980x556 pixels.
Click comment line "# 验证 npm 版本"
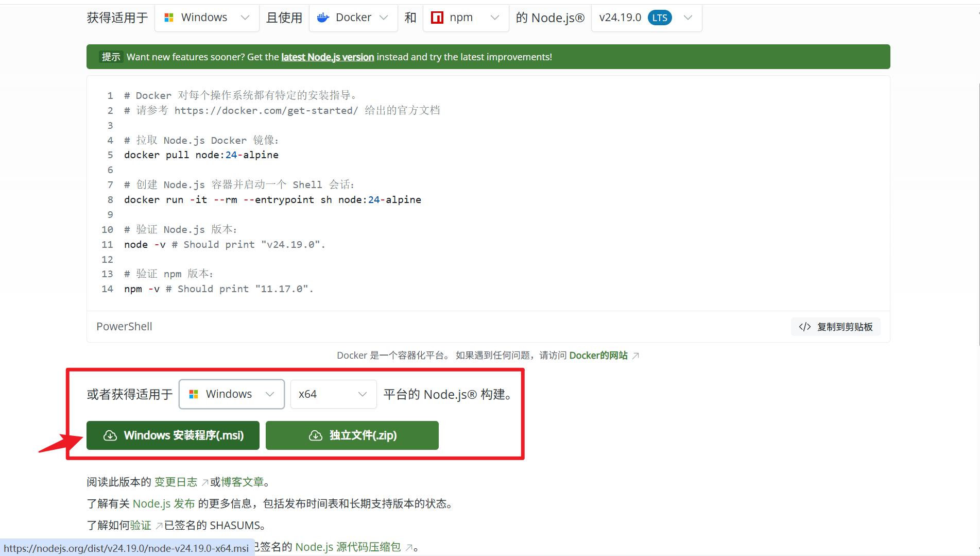pyautogui.click(x=168, y=274)
